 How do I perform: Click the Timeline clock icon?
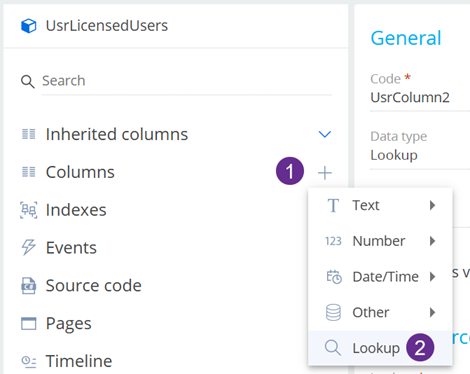tap(29, 361)
